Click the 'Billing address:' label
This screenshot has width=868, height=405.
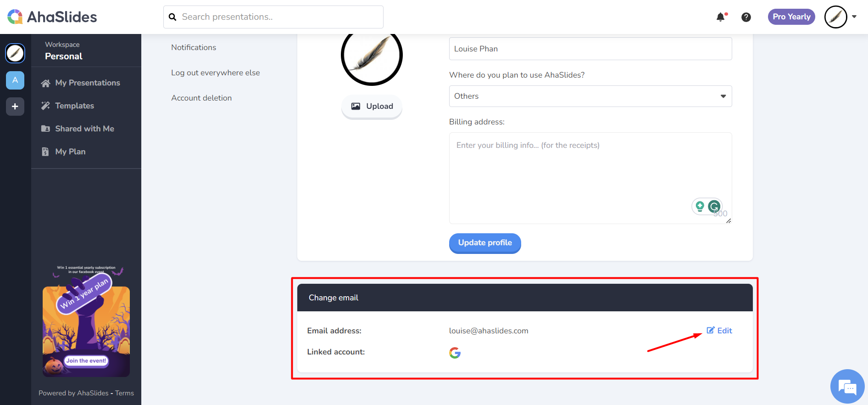click(x=477, y=122)
